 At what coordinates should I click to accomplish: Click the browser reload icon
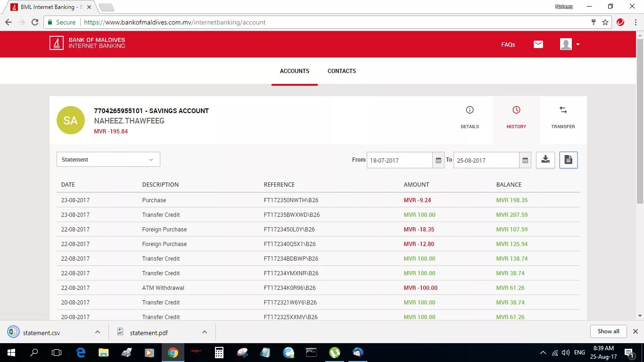pyautogui.click(x=35, y=22)
